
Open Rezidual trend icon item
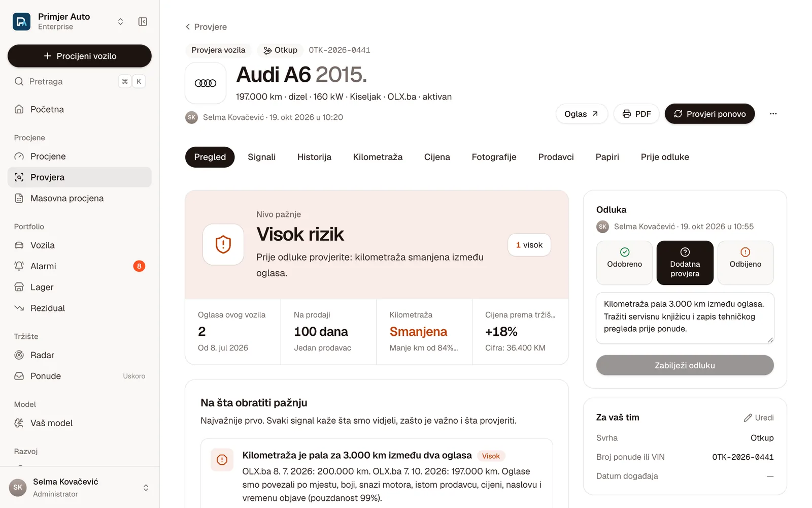tap(19, 308)
